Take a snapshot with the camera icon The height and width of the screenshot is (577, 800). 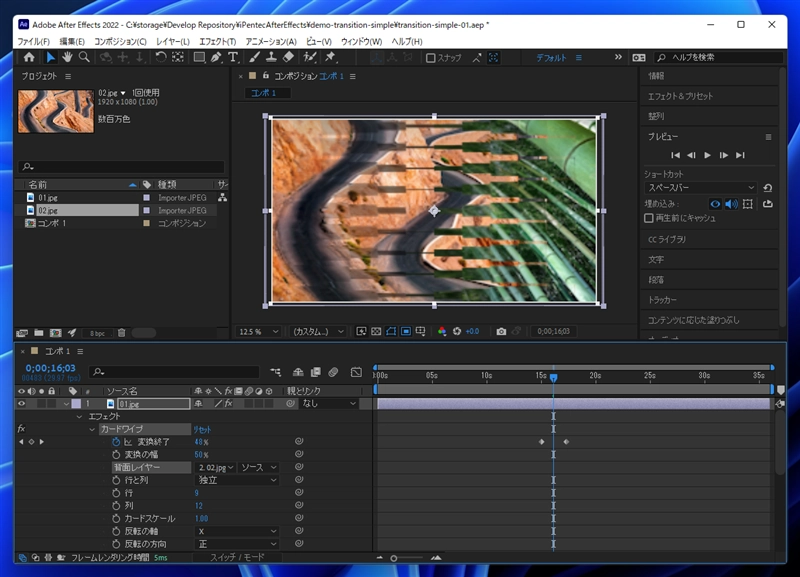click(502, 332)
